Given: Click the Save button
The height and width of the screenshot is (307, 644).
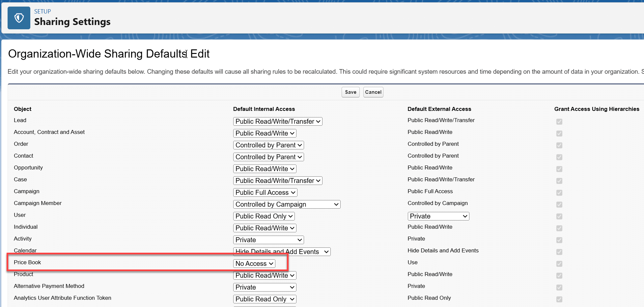Looking at the screenshot, I should [350, 92].
